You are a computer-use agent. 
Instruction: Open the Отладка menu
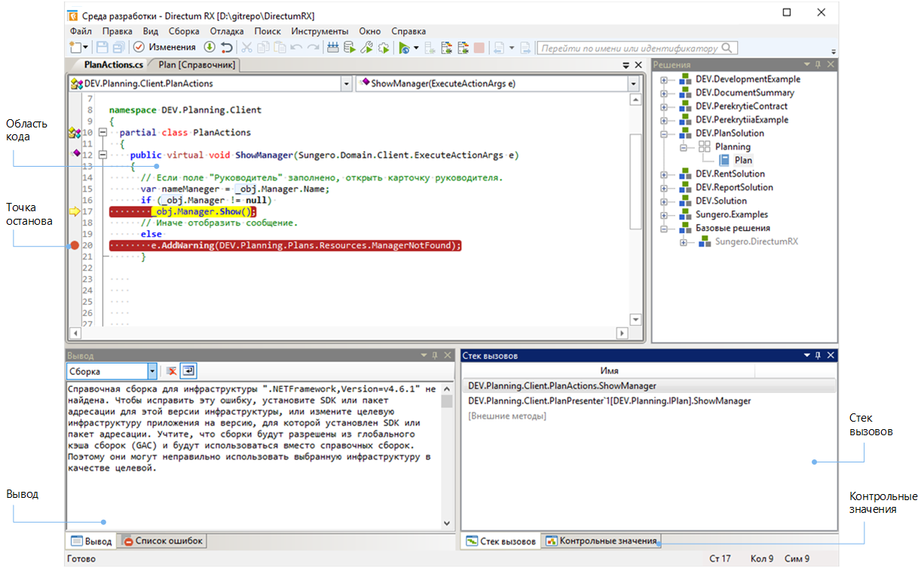click(x=226, y=32)
